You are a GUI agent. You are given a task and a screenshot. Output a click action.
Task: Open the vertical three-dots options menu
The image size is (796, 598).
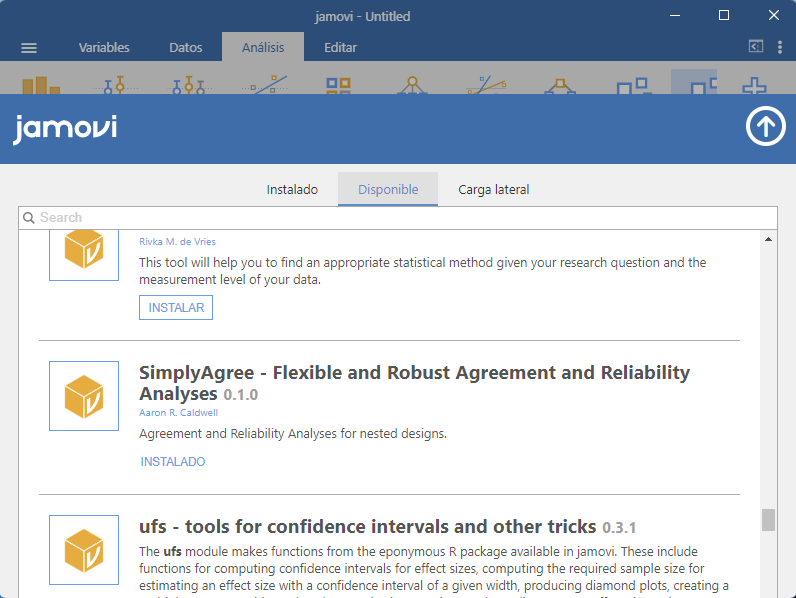click(781, 47)
